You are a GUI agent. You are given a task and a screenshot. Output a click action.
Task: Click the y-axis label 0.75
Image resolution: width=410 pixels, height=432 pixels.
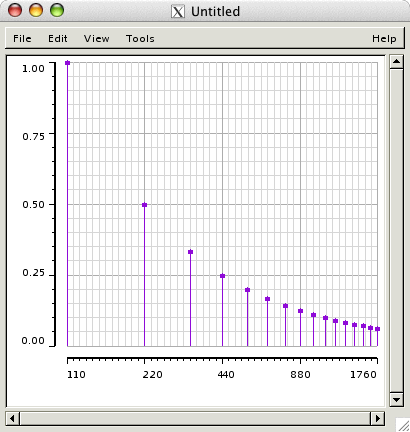[33, 137]
